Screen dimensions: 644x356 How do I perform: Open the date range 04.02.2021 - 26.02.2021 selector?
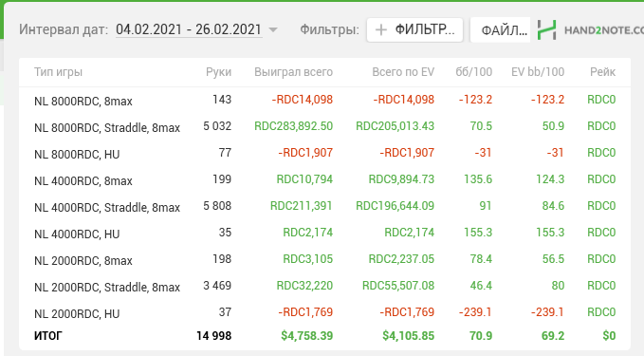coord(189,29)
